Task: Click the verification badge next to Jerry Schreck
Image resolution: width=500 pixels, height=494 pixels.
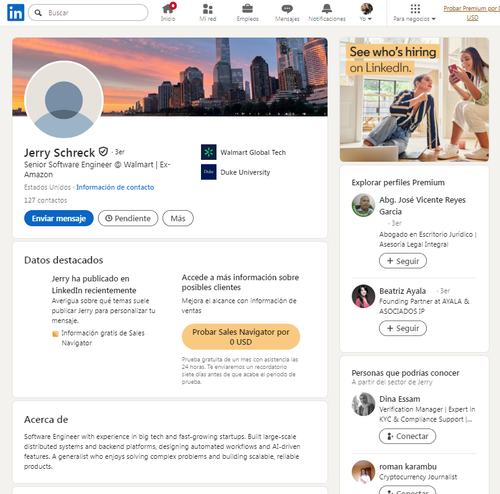Action: 104,152
